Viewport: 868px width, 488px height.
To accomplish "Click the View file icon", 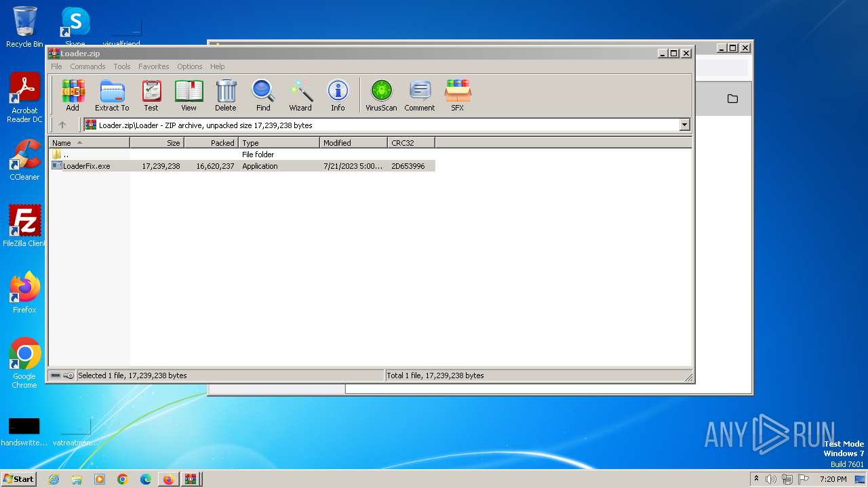I will (189, 96).
